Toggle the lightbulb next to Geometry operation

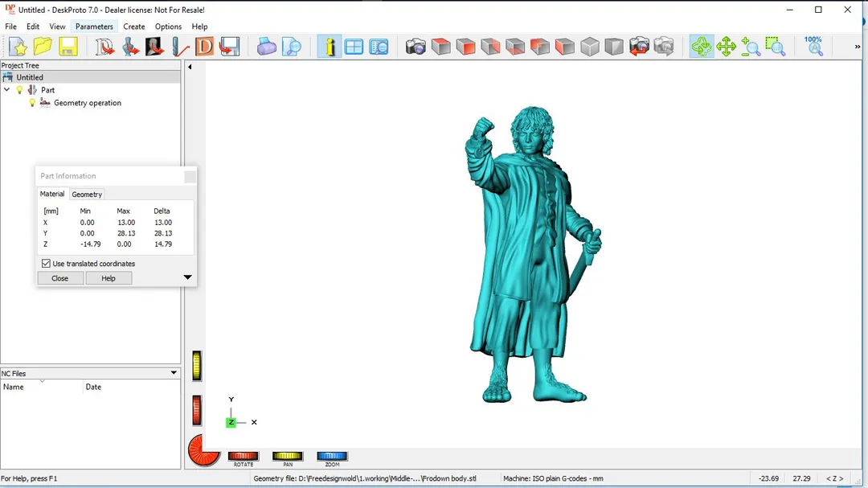point(32,102)
